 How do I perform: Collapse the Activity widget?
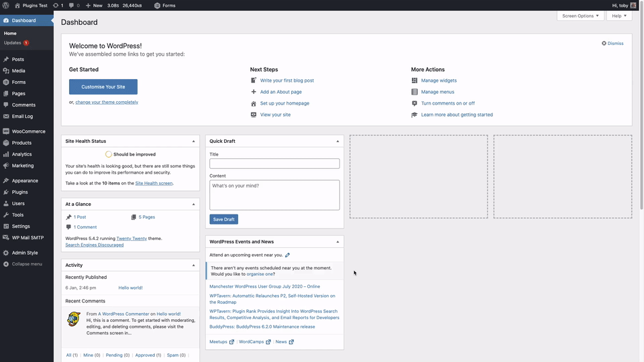193,265
